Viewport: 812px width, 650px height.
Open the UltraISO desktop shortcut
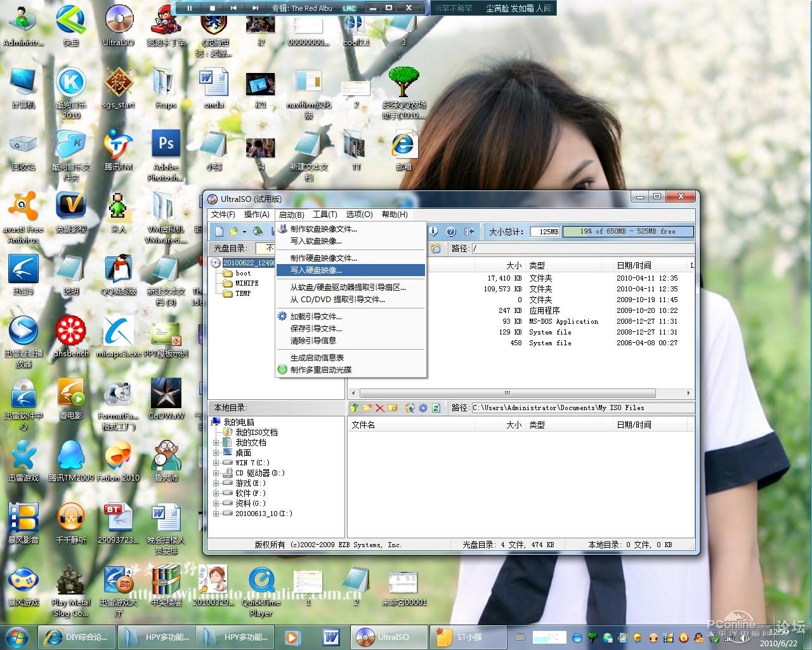pyautogui.click(x=119, y=27)
